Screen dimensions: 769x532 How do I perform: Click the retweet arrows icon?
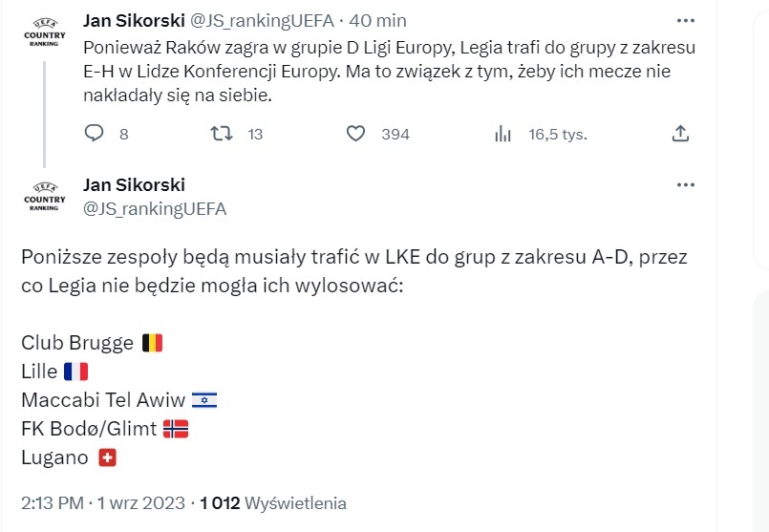pos(221,134)
